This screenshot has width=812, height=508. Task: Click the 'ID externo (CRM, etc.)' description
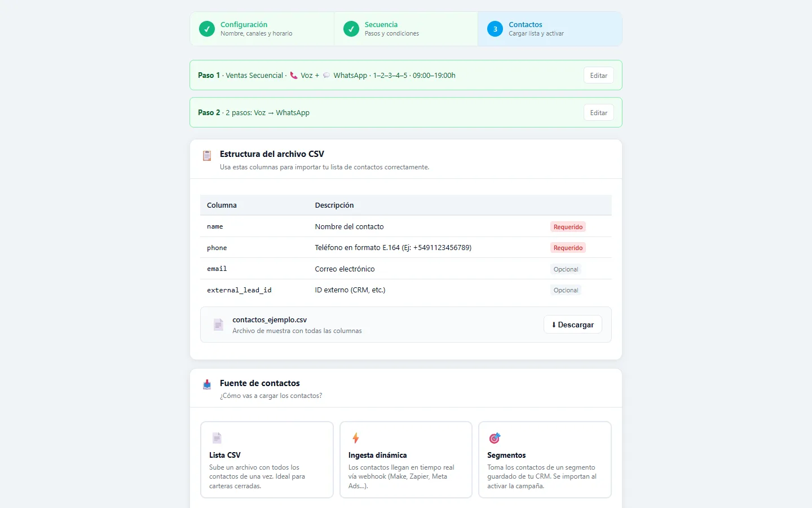tap(350, 290)
